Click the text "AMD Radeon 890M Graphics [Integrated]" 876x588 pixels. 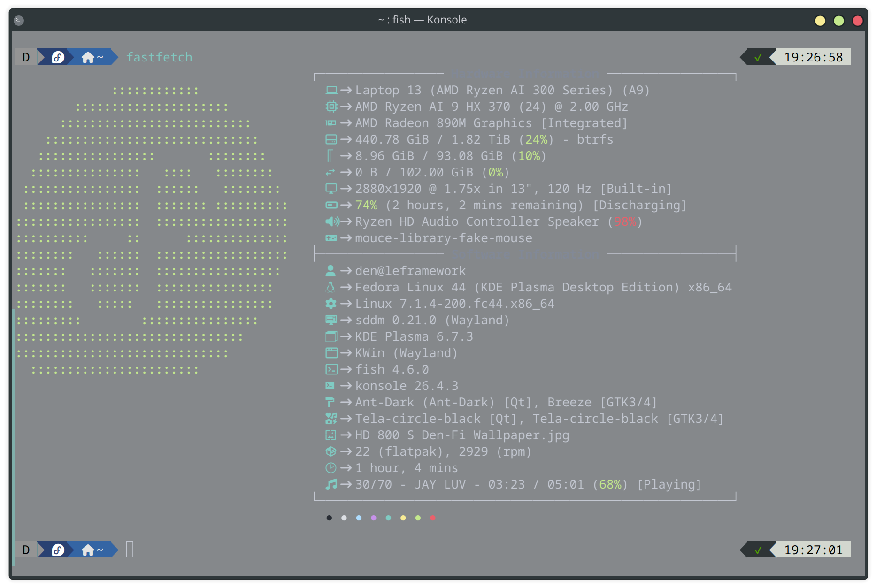[x=492, y=123]
